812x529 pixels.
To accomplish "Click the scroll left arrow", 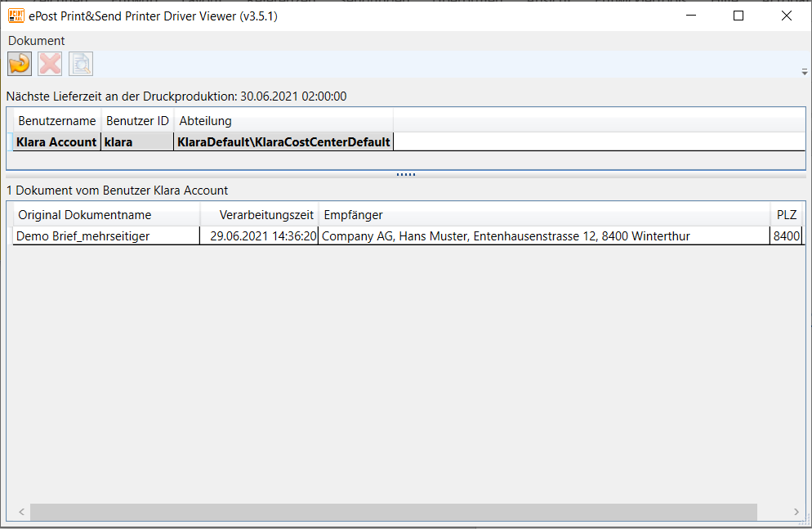I will pos(22,512).
